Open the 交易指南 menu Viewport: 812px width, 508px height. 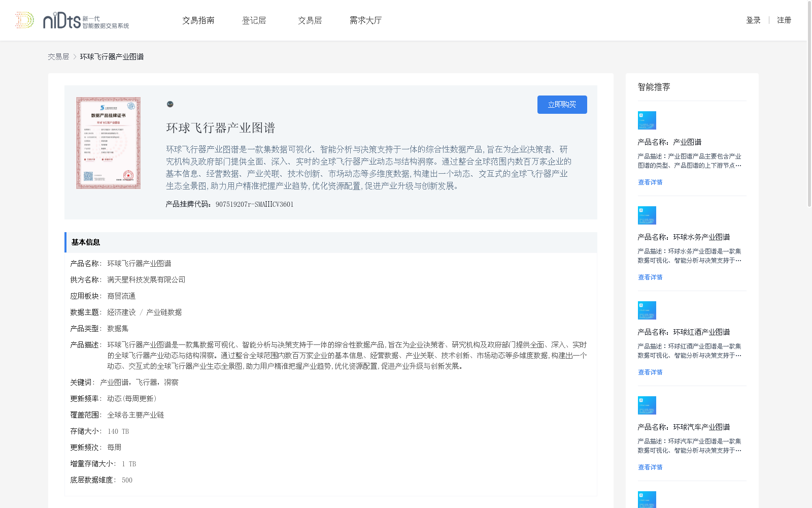pos(198,20)
